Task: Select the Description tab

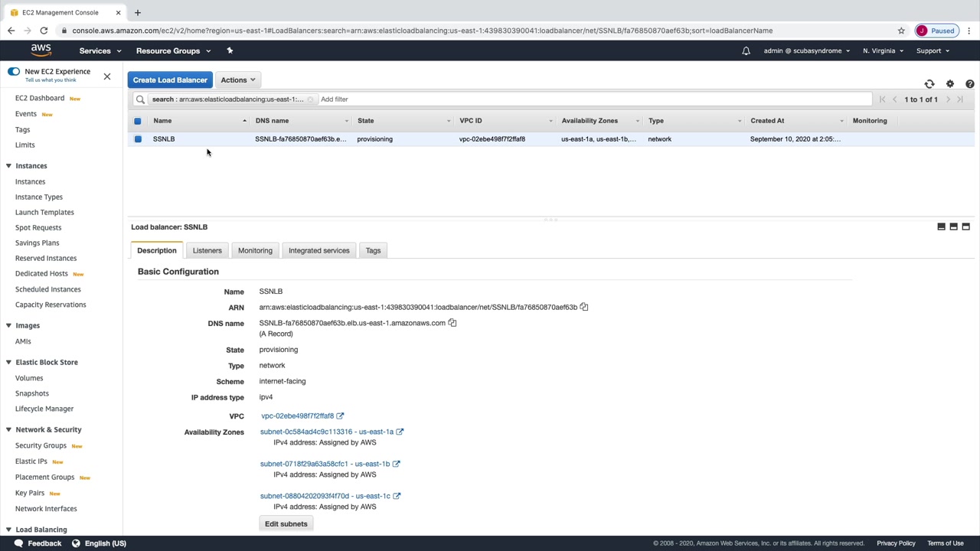Action: pyautogui.click(x=157, y=251)
